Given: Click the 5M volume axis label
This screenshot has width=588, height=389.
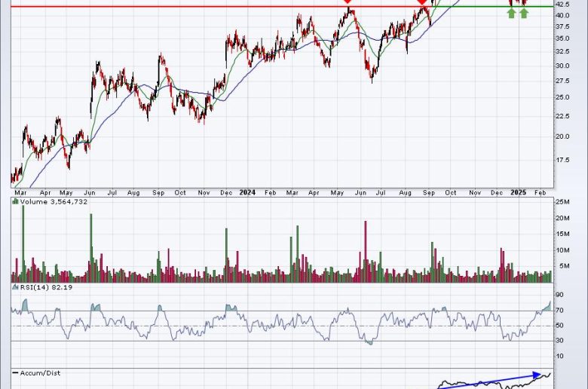Looking at the screenshot, I should (565, 266).
